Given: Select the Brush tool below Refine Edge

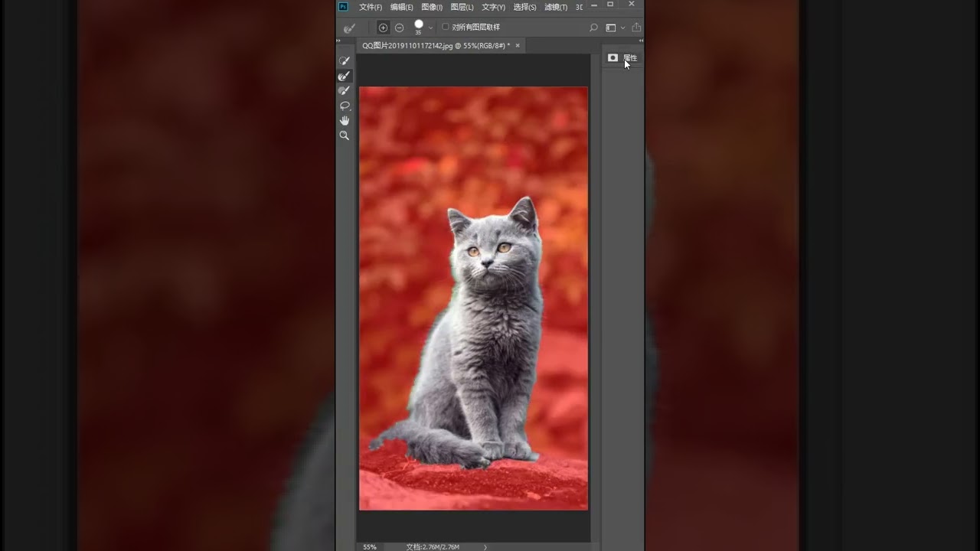Looking at the screenshot, I should pos(345,90).
